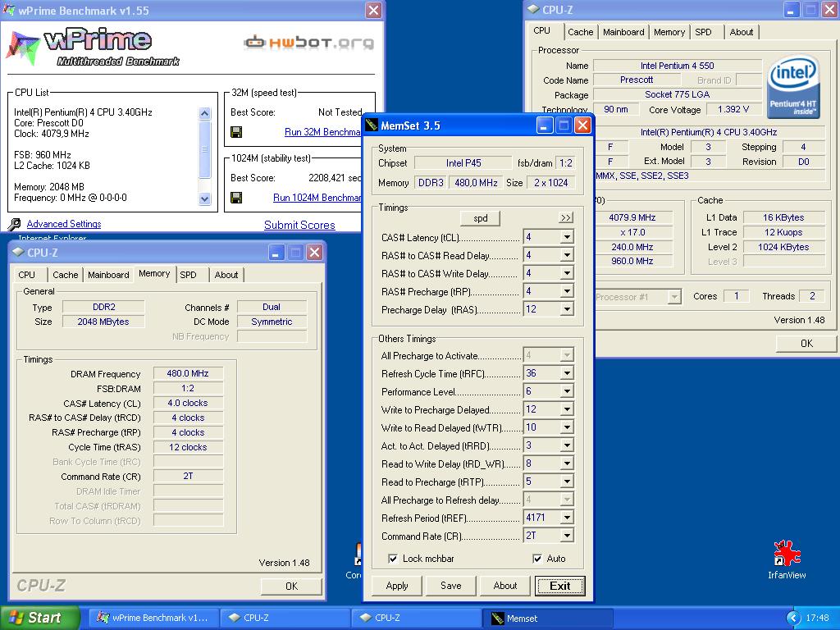This screenshot has width=840, height=630.
Task: Close the MemSet window
Action: click(x=582, y=126)
